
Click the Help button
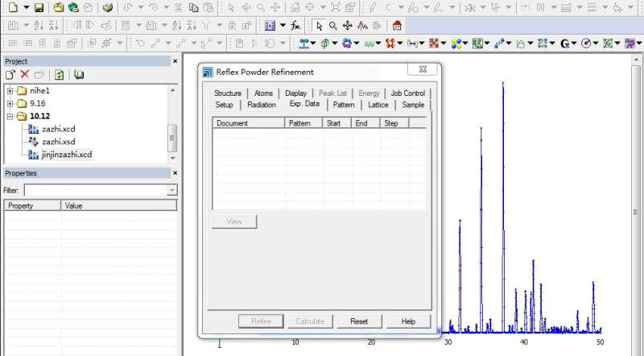pyautogui.click(x=408, y=321)
